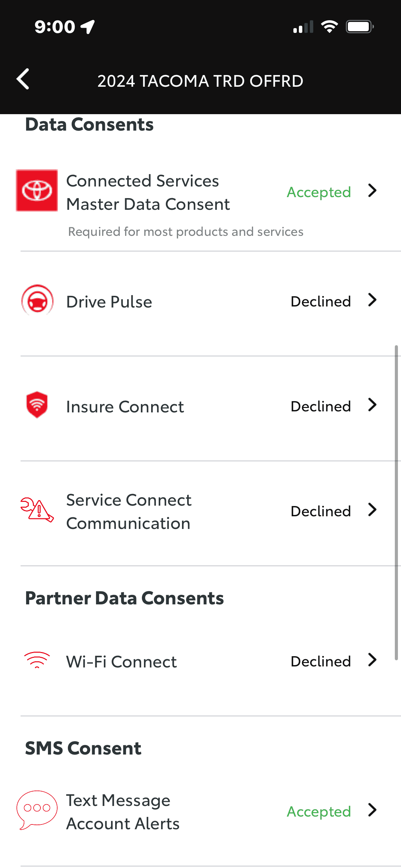Tap the Insure Connect shield icon
The height and width of the screenshot is (868, 401).
coord(37,405)
